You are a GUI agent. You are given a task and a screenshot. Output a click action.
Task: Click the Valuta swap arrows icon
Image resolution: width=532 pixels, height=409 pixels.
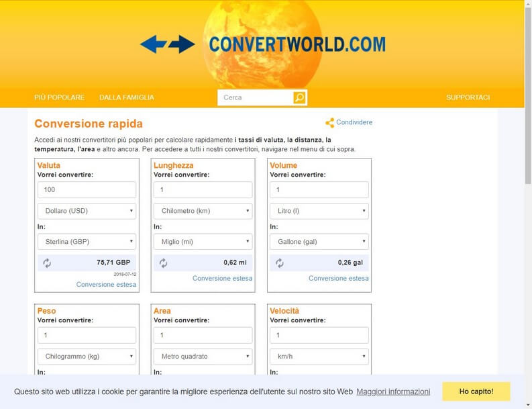[x=47, y=263]
